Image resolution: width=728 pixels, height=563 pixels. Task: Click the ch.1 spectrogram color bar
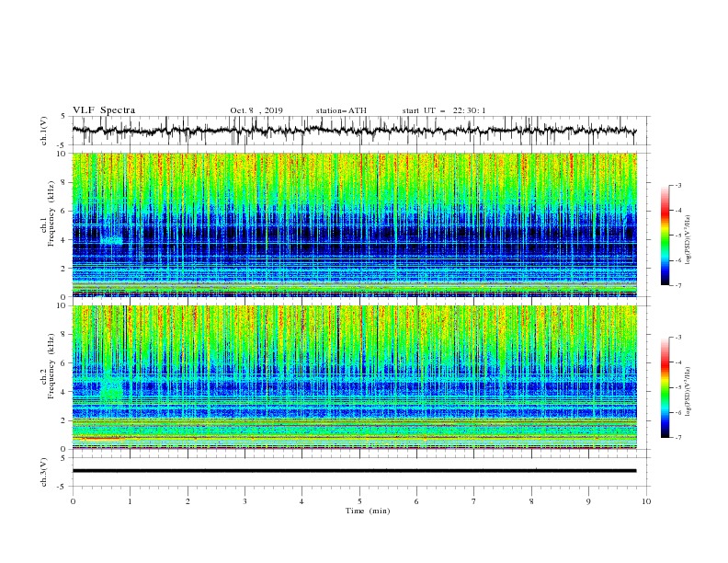pyautogui.click(x=665, y=235)
